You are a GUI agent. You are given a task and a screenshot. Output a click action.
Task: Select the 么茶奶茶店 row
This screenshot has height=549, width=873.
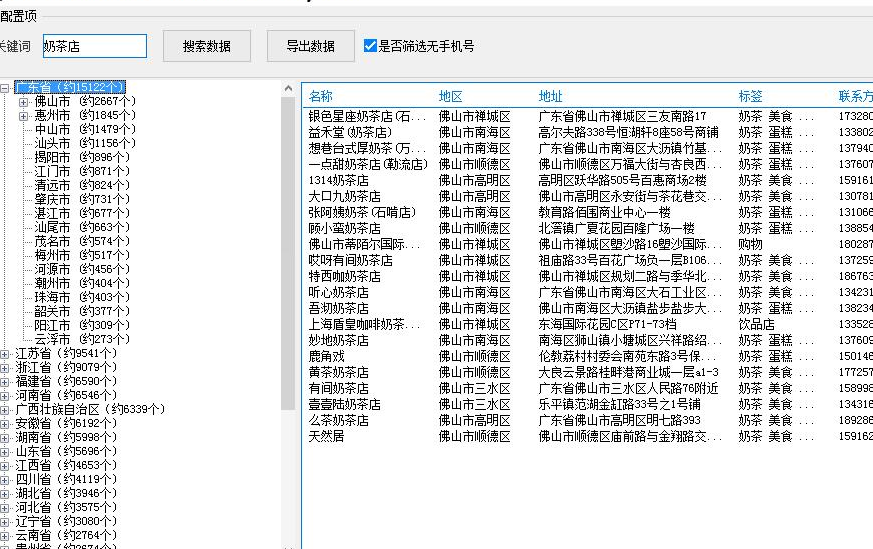pyautogui.click(x=587, y=420)
